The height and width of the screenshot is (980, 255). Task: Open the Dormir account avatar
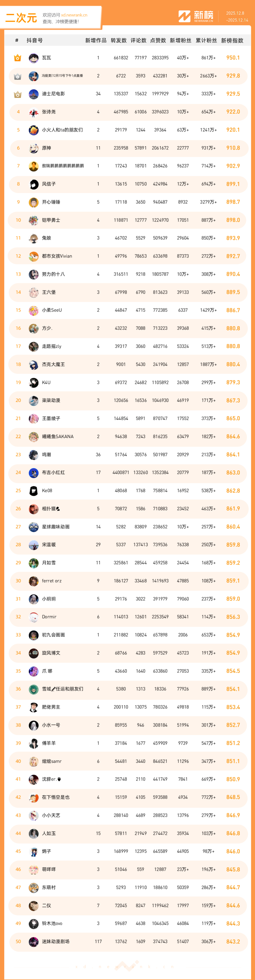[34, 617]
